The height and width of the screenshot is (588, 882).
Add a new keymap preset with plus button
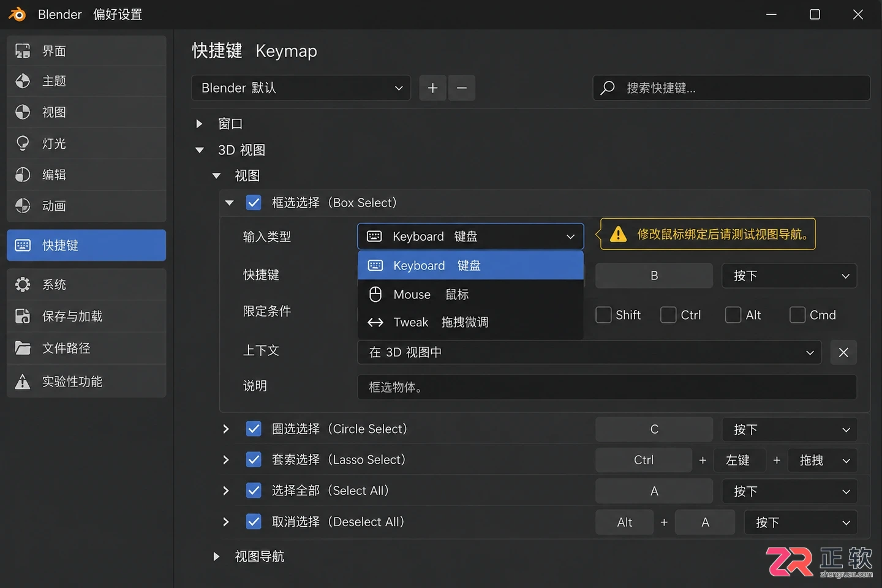[x=432, y=88]
